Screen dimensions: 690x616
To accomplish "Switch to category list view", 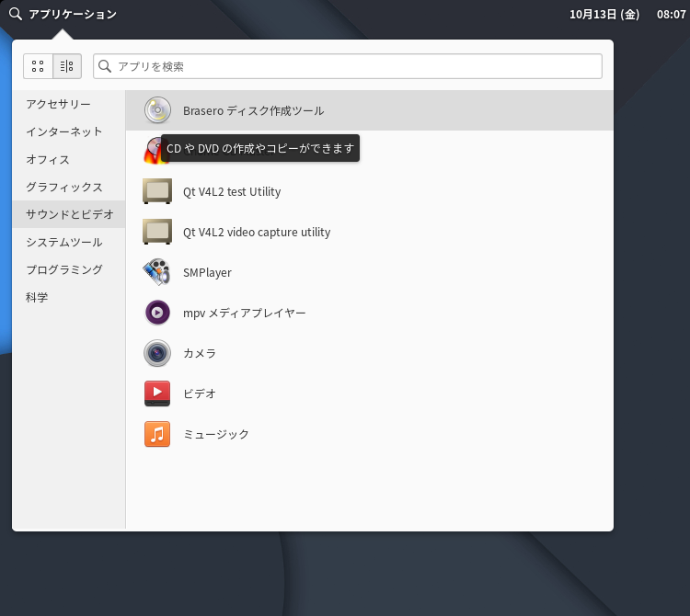I will pos(67,66).
